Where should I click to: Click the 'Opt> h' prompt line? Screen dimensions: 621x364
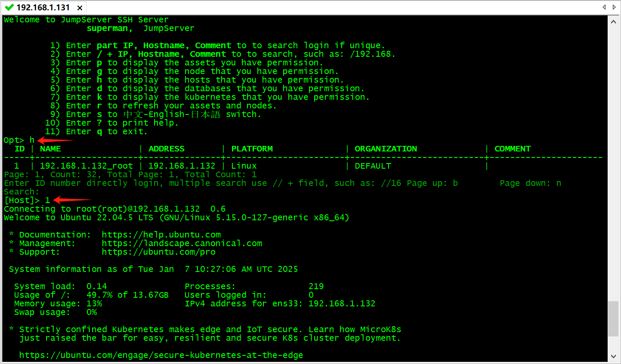[19, 140]
